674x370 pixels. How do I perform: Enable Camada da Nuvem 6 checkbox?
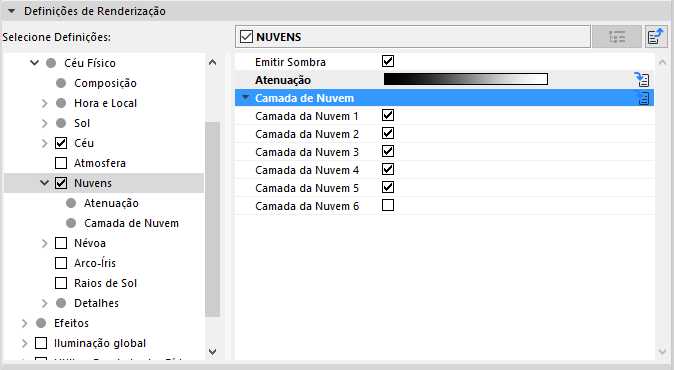tap(388, 206)
